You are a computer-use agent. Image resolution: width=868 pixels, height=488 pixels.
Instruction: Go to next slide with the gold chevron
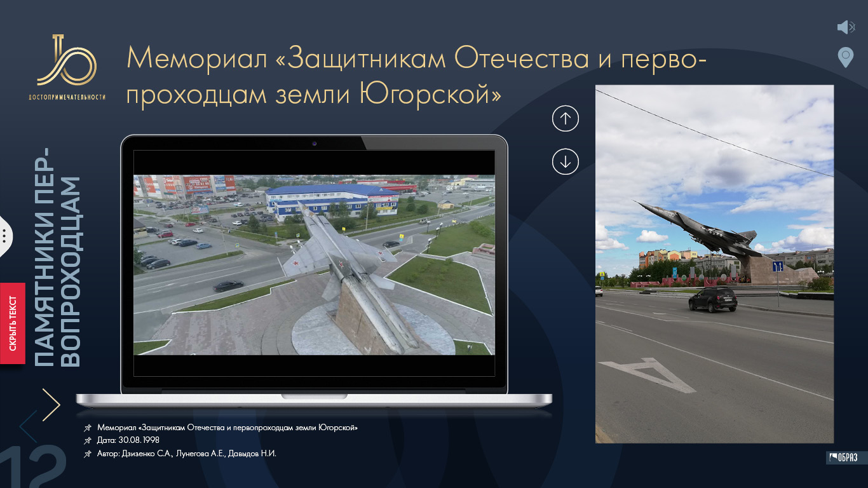(51, 405)
